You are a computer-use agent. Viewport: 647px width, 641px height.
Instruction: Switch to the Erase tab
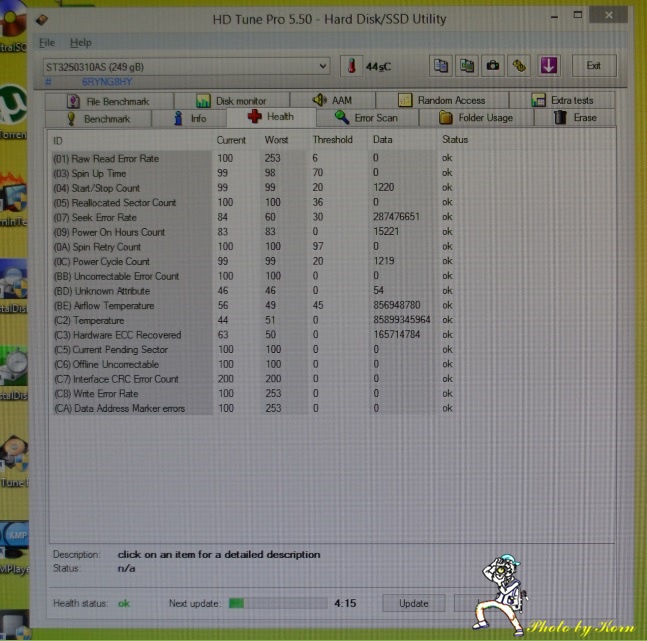pos(575,118)
